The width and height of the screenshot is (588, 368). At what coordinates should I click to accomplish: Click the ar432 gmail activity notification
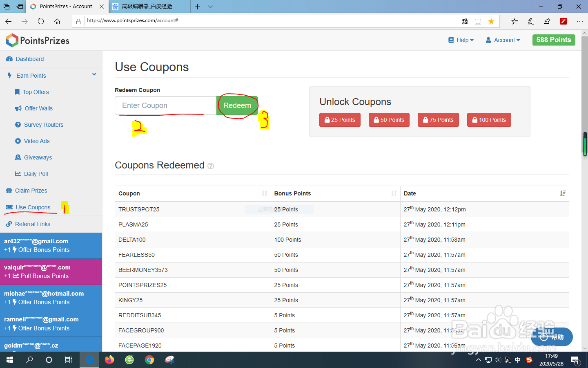pos(51,245)
